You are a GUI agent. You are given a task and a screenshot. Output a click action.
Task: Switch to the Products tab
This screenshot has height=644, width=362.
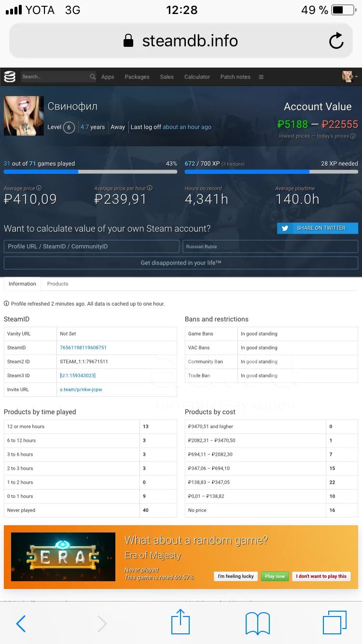58,284
